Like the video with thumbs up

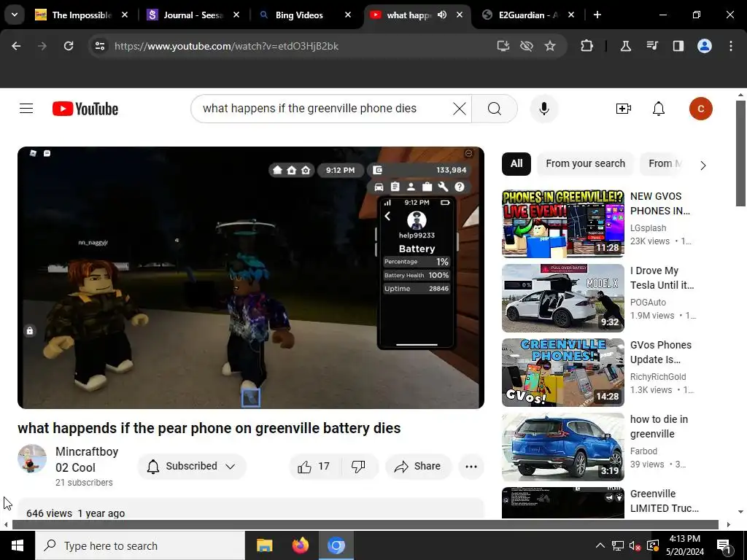click(x=314, y=466)
